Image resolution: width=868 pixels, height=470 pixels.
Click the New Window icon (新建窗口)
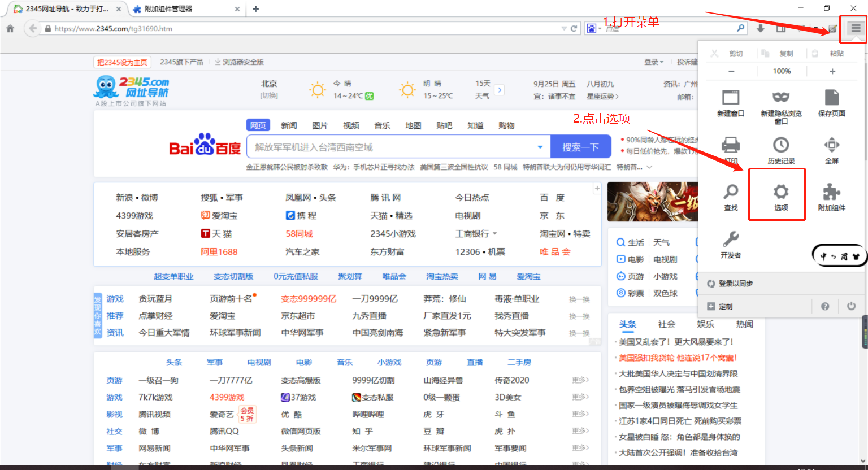coord(731,97)
